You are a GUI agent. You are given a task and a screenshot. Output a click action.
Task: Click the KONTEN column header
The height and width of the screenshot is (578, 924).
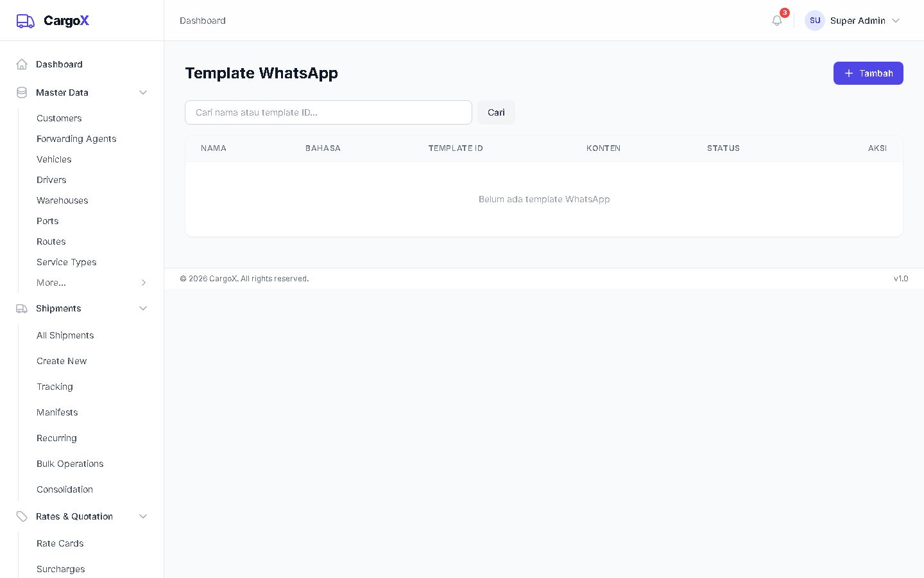[x=603, y=148]
